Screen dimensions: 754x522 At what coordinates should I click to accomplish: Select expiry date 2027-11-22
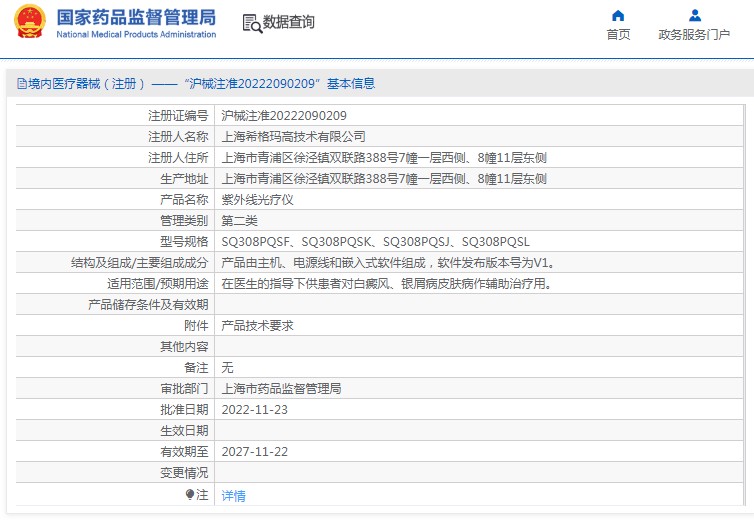[x=254, y=452]
